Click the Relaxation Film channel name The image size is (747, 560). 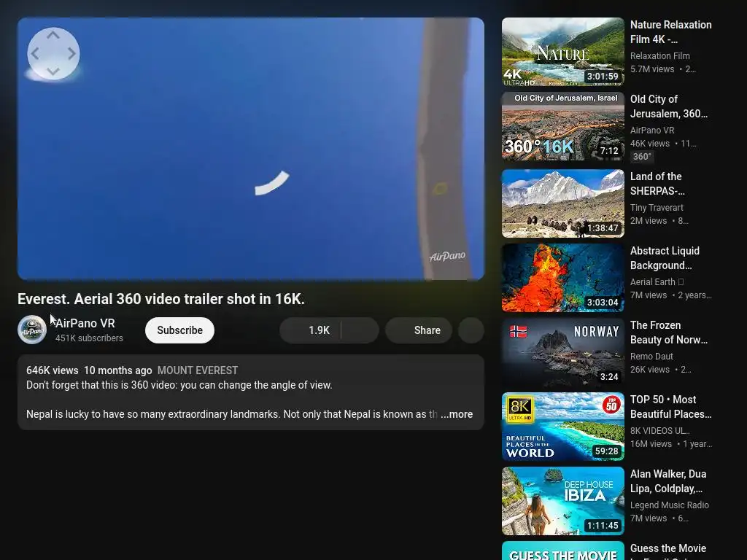[659, 55]
